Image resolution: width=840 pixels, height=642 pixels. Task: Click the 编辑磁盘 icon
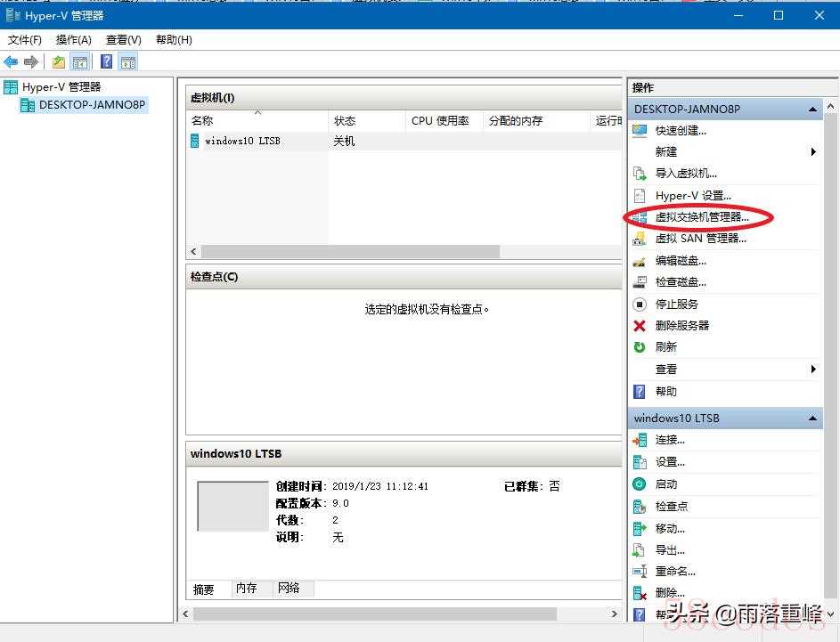click(640, 261)
